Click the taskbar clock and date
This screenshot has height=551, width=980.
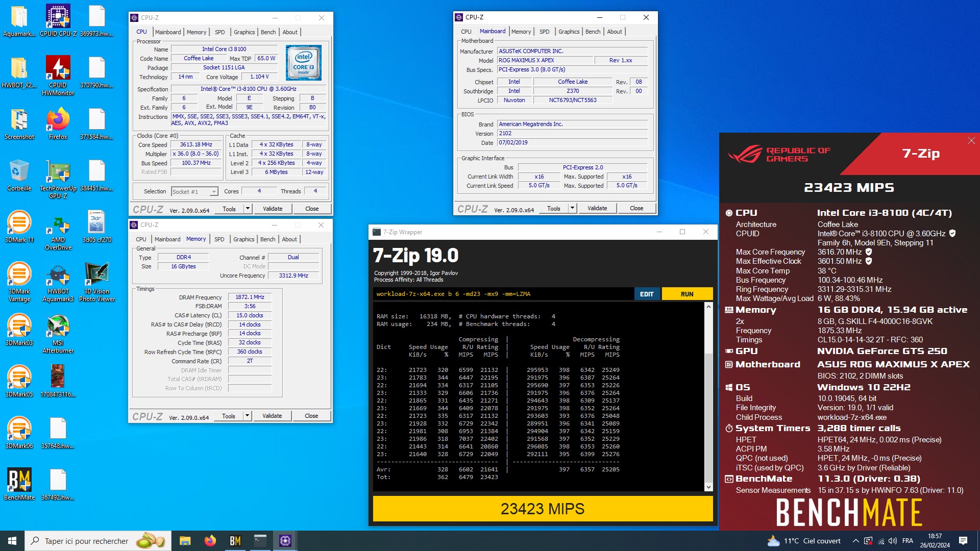click(935, 541)
